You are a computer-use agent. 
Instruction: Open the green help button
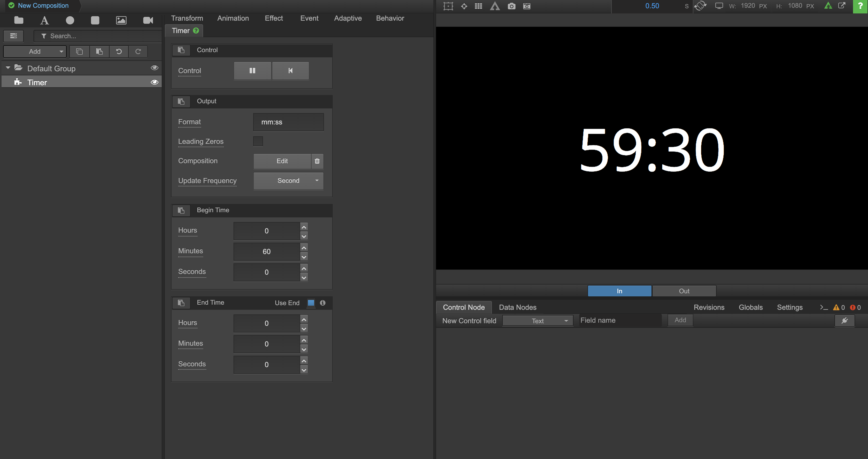(860, 6)
